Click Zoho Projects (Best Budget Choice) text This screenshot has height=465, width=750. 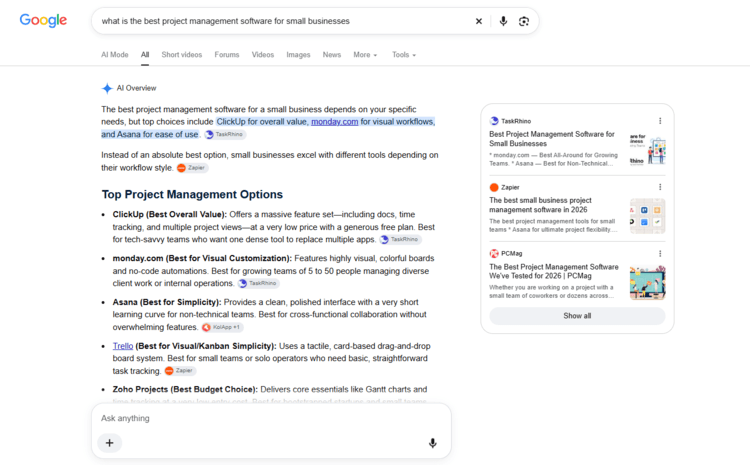pos(185,389)
